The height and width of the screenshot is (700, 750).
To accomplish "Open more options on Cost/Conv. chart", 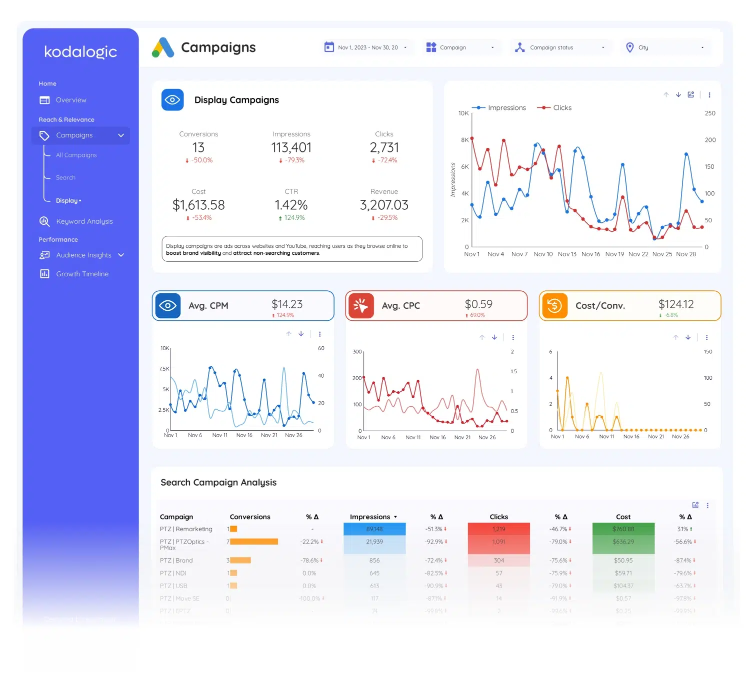I will tap(706, 338).
